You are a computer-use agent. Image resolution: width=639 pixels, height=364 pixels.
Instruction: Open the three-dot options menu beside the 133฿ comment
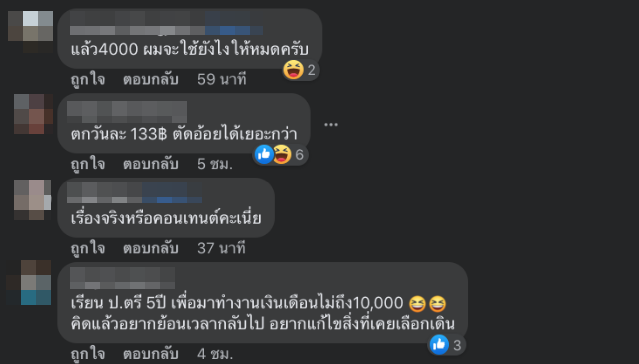(x=331, y=124)
